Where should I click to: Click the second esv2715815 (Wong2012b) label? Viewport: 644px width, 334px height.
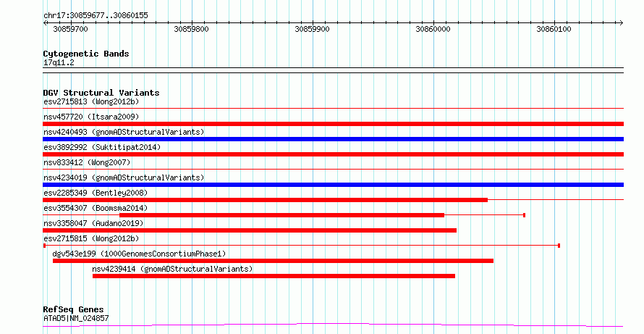(x=91, y=238)
